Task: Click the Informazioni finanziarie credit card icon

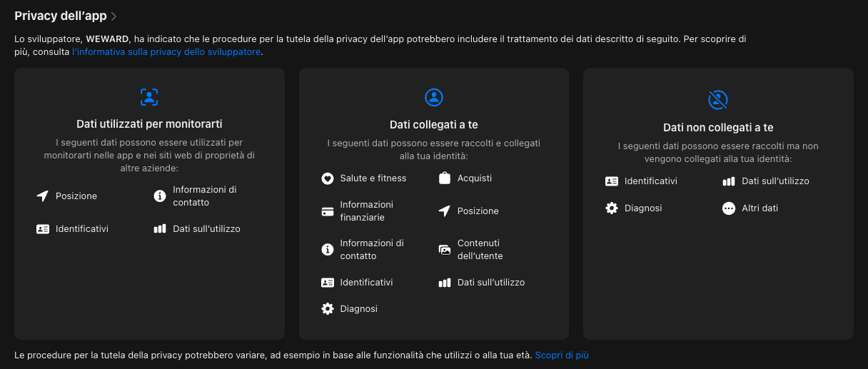Action: point(328,211)
